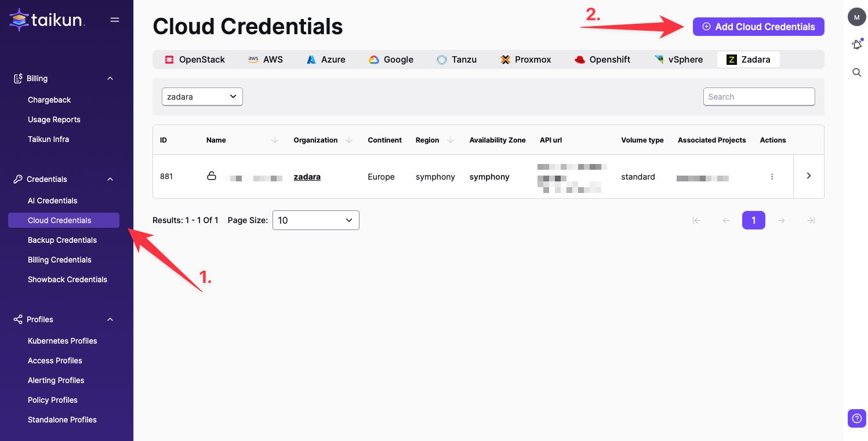The width and height of the screenshot is (868, 441).
Task: Switch to the vSphere tab
Action: (x=678, y=59)
